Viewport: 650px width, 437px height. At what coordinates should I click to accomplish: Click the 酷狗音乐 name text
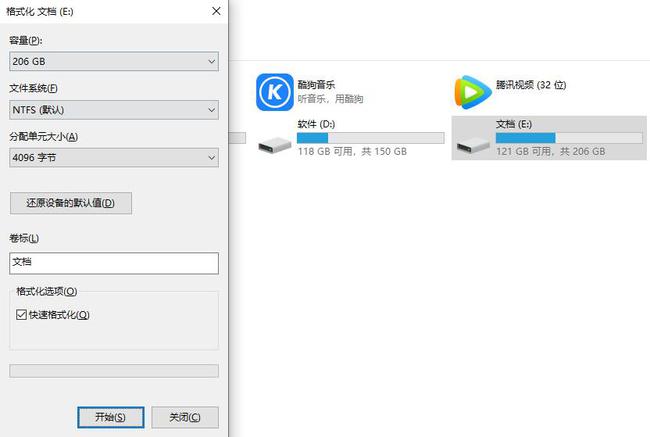[x=316, y=85]
